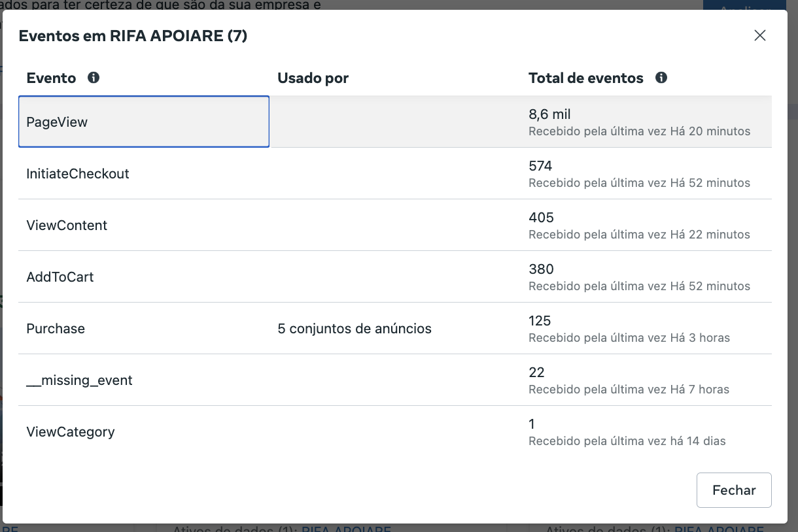Select the AddToCart event row
Image resolution: width=798 pixels, height=532 pixels.
(x=395, y=276)
